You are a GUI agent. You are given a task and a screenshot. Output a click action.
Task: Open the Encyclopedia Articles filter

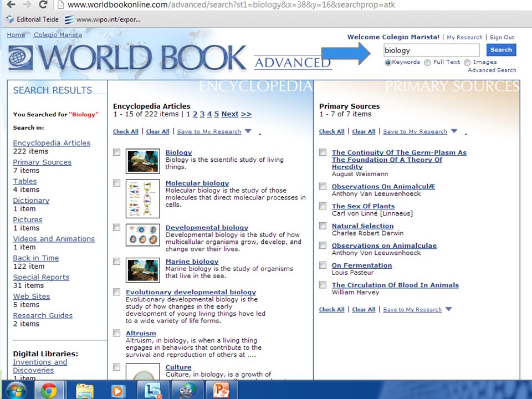pos(52,143)
